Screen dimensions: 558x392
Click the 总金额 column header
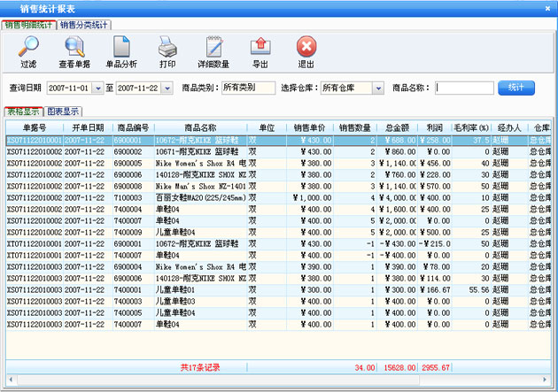click(397, 127)
